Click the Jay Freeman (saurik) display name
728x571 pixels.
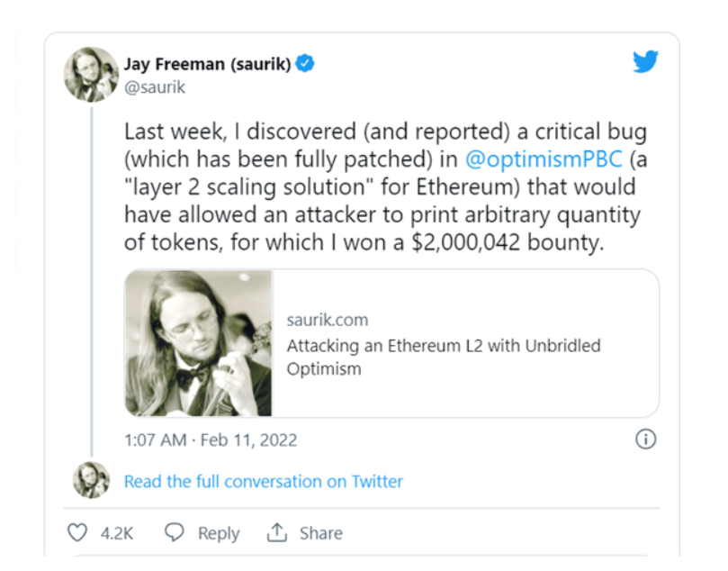click(206, 64)
